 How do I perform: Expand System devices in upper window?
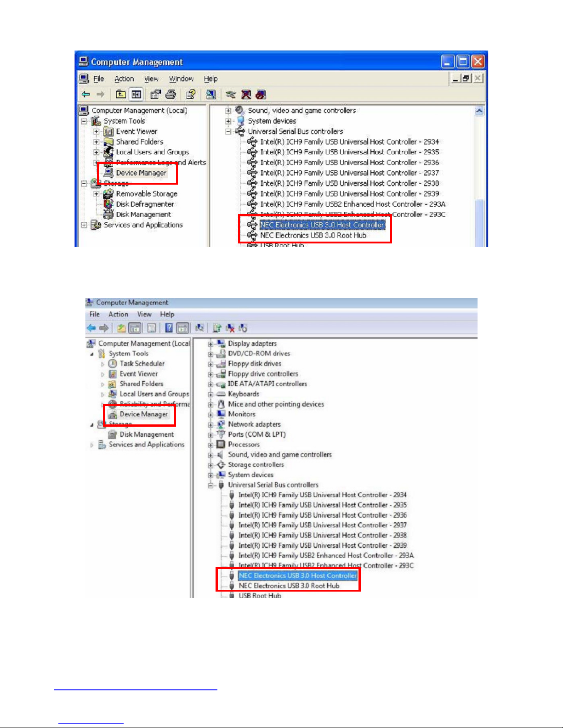(x=228, y=121)
